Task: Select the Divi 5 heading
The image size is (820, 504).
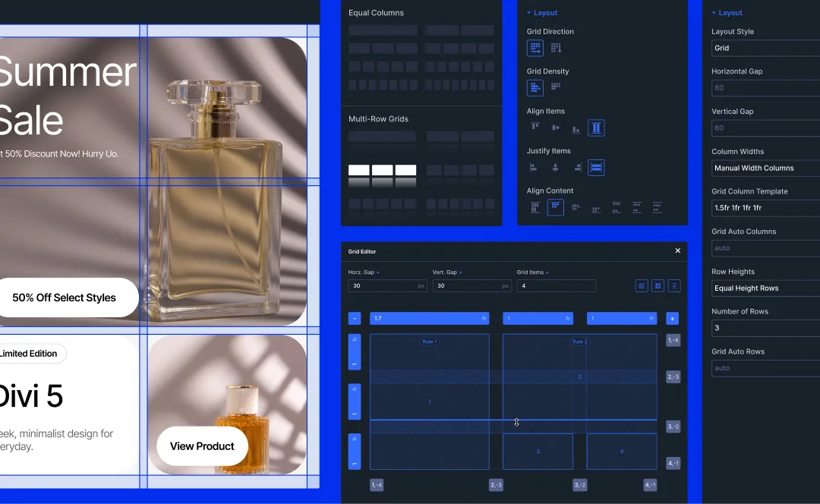Action: (31, 396)
